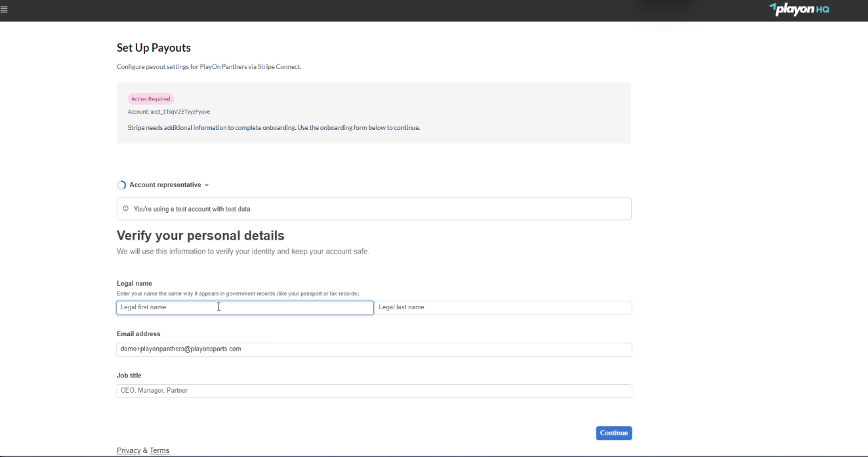The width and height of the screenshot is (868, 457).
Task: Open the Terms link
Action: click(x=159, y=450)
